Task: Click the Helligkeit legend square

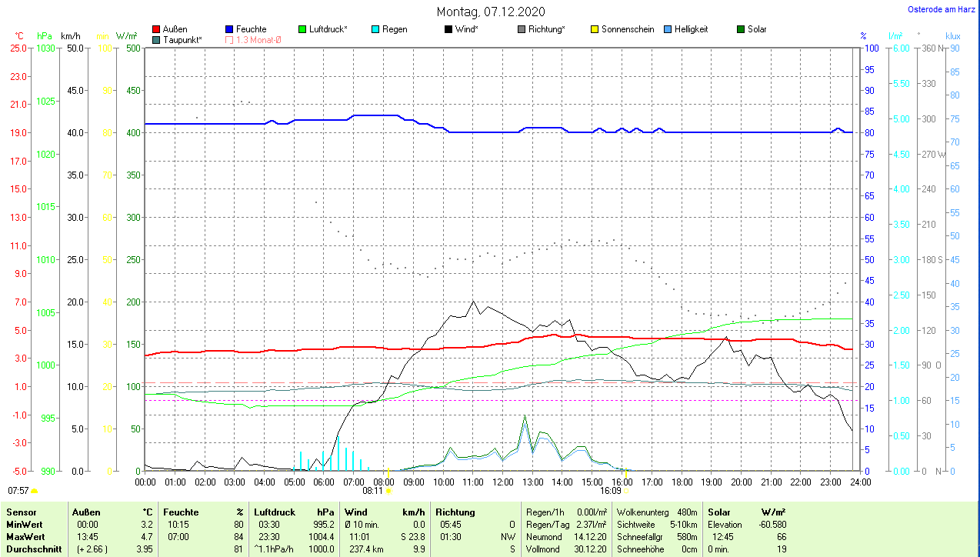Action: pyautogui.click(x=668, y=29)
